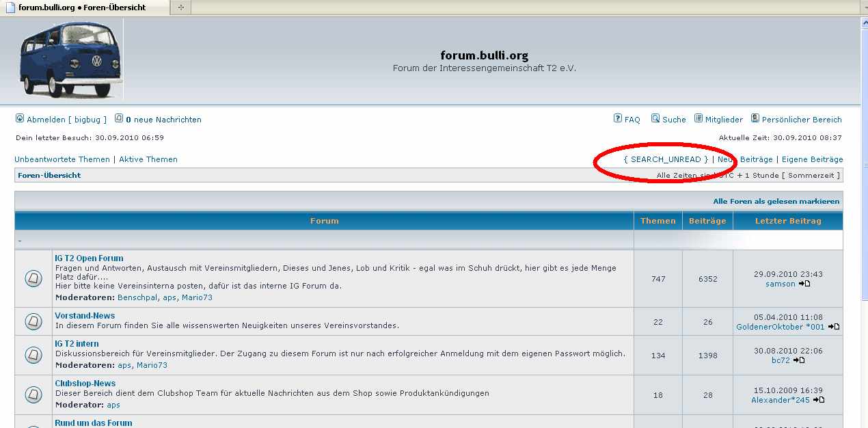This screenshot has height=428, width=868.
Task: Click the vertical scrollbar up arrow
Action: 863,23
